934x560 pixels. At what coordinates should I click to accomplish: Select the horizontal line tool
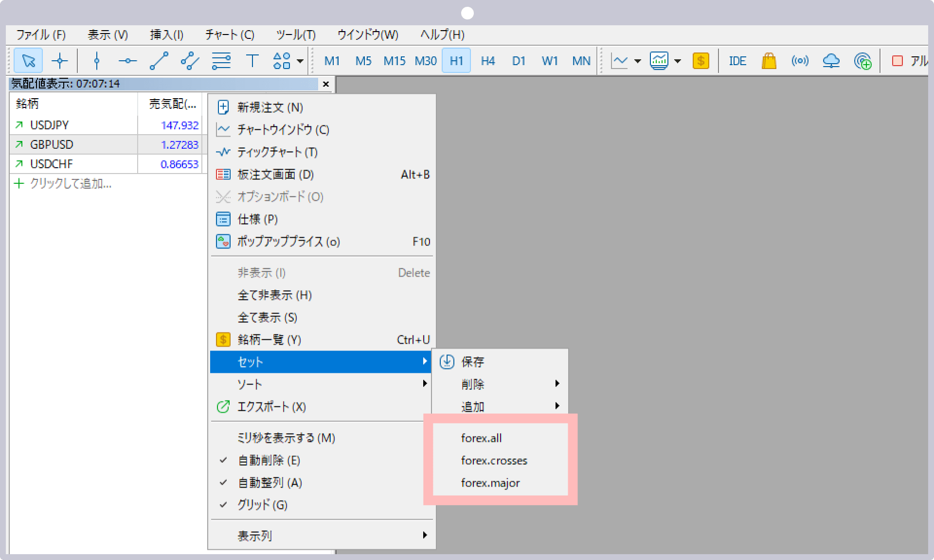[128, 61]
